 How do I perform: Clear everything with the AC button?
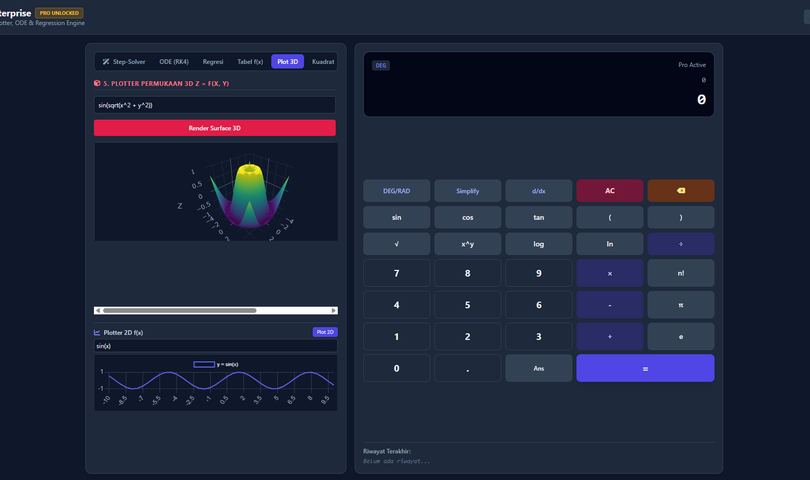(610, 191)
